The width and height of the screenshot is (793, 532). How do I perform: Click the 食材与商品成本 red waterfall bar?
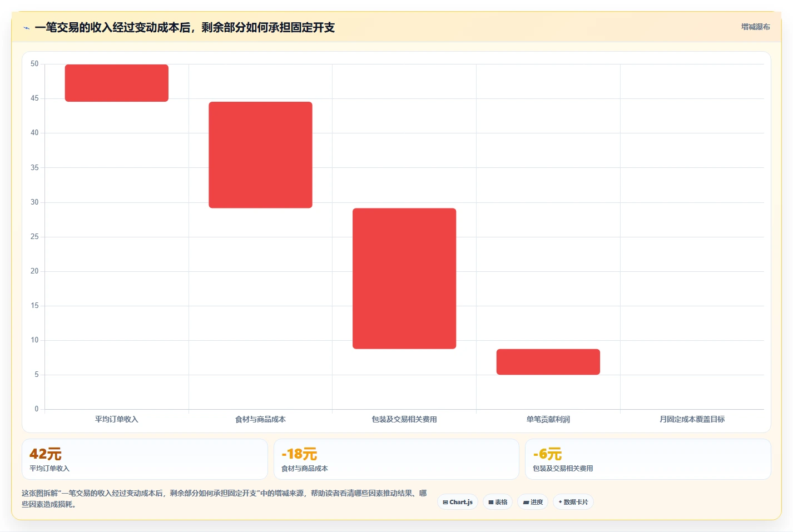click(x=260, y=155)
